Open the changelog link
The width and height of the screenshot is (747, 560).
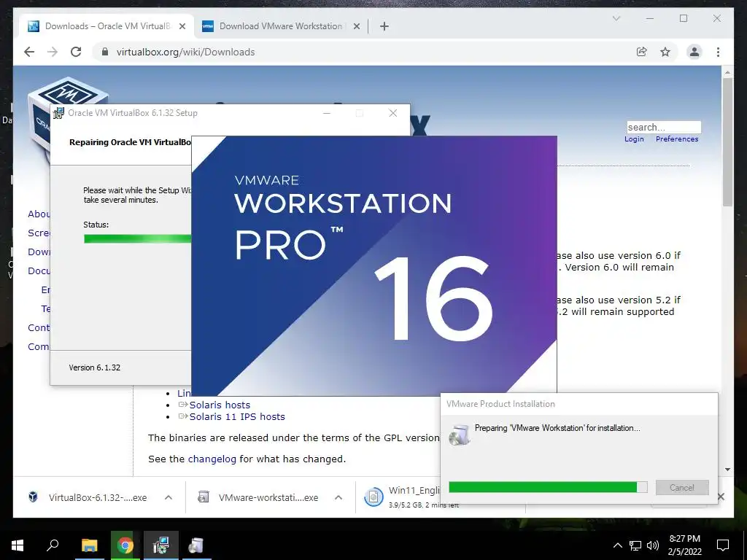point(212,459)
